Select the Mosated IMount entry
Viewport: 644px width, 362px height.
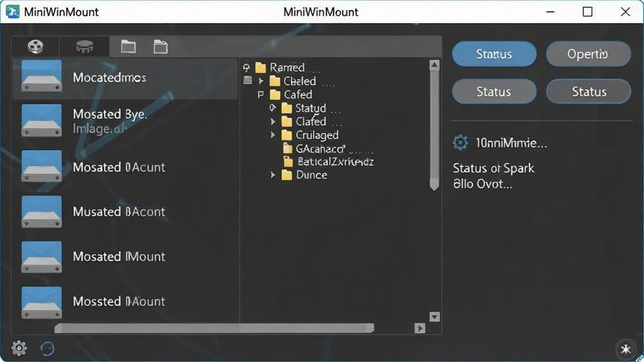pyautogui.click(x=125, y=256)
